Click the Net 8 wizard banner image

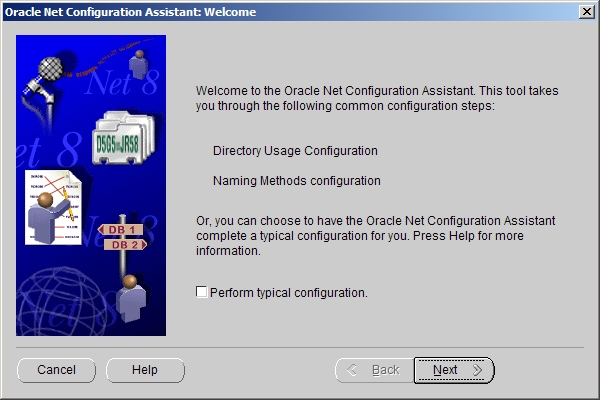pyautogui.click(x=91, y=185)
